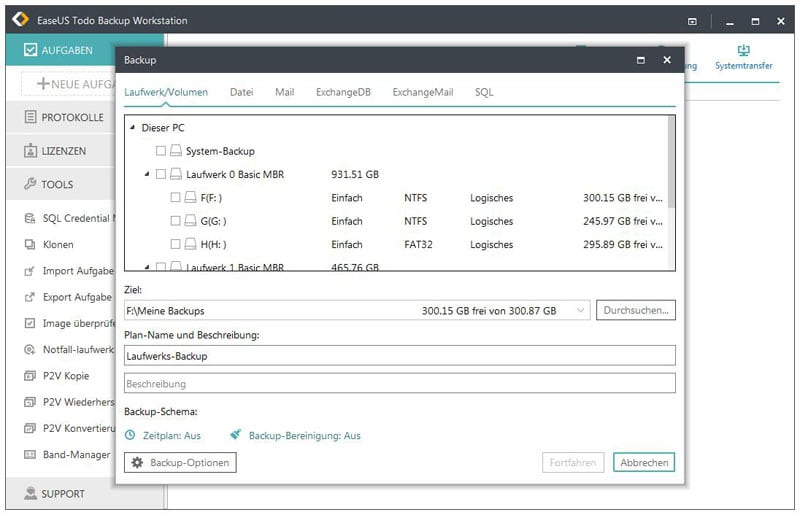Open the Klonen tool entry
The width and height of the screenshot is (800, 515).
pyautogui.click(x=58, y=244)
